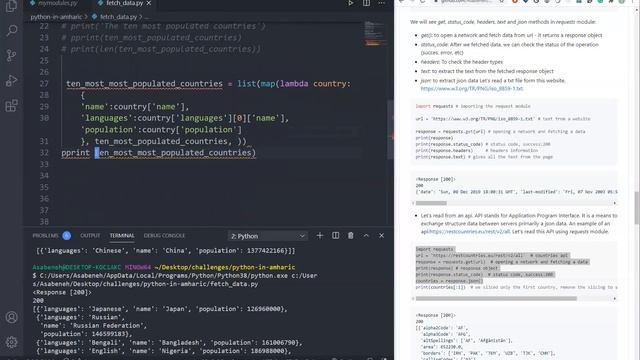The image size is (640, 360).
Task: Reload the browser page
Action: coord(422,2)
